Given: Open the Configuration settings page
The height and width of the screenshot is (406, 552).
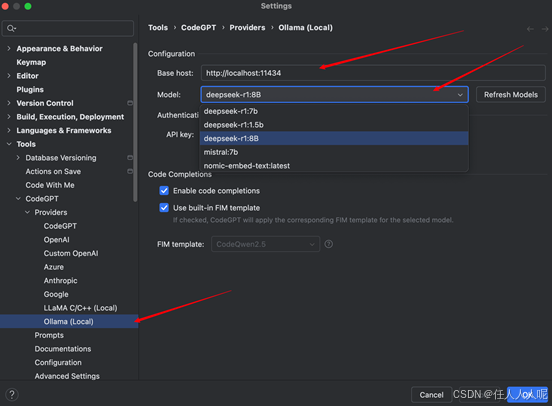Looking at the screenshot, I should [58, 363].
